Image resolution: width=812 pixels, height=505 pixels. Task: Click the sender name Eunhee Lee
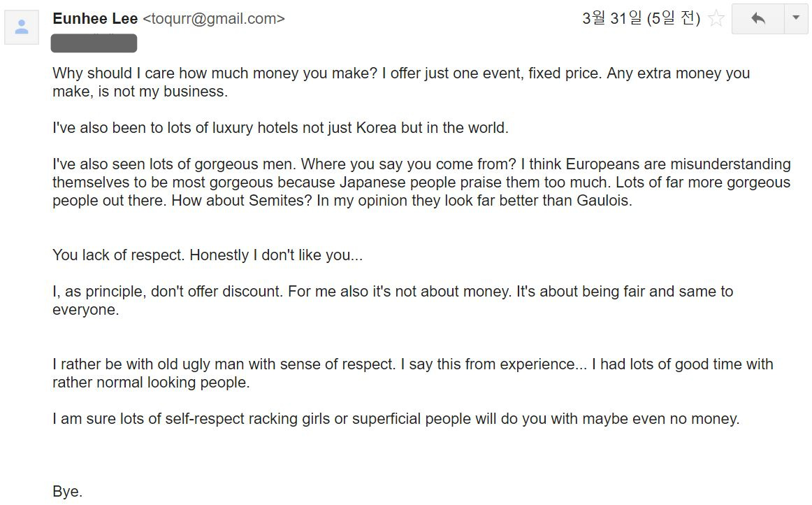[95, 19]
